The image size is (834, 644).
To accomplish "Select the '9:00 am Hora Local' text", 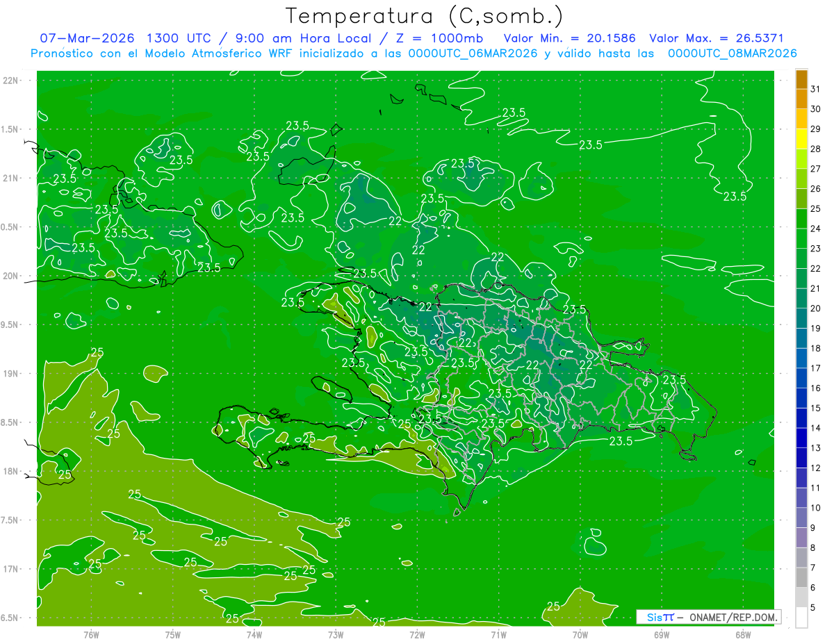I will tap(302, 38).
